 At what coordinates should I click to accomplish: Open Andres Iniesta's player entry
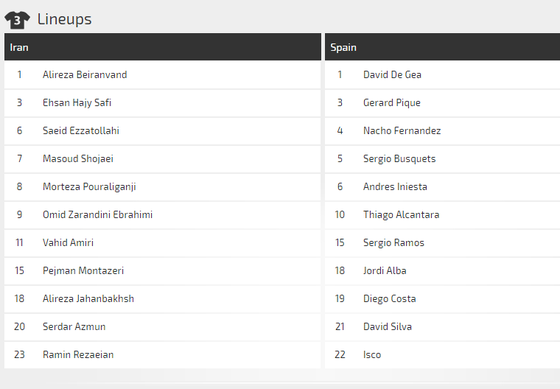pyautogui.click(x=395, y=187)
